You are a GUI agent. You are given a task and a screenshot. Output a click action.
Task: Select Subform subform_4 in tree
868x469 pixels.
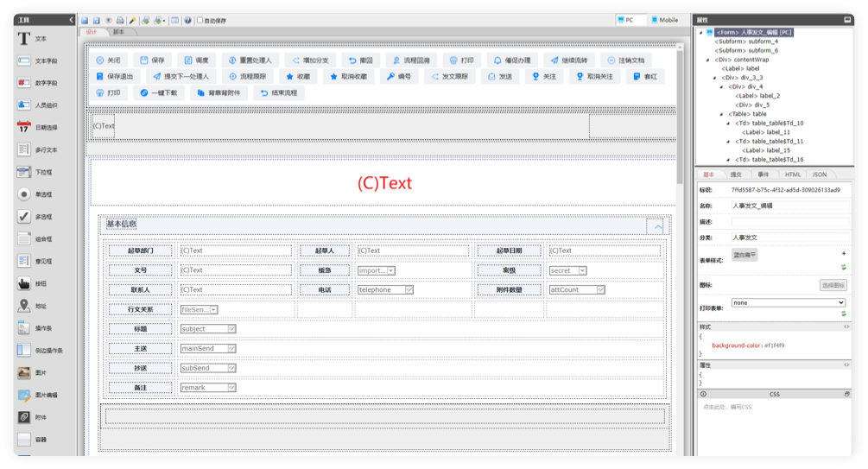(x=746, y=41)
